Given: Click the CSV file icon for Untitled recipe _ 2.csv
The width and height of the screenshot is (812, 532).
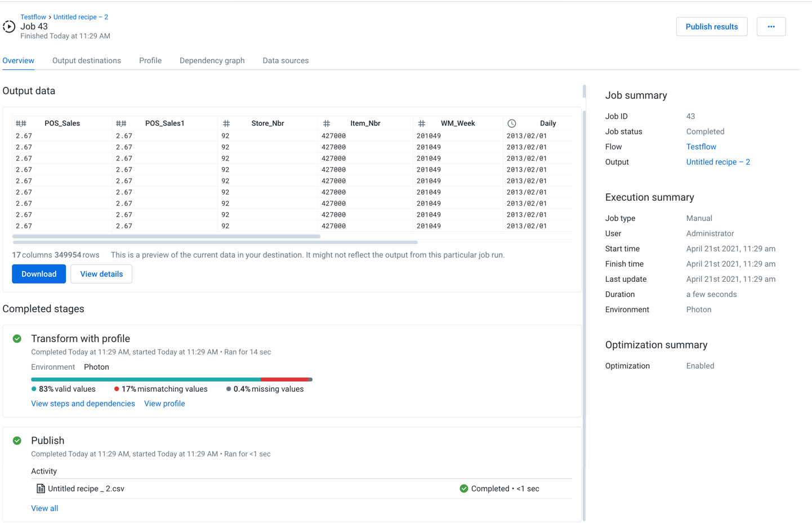Looking at the screenshot, I should pos(41,489).
